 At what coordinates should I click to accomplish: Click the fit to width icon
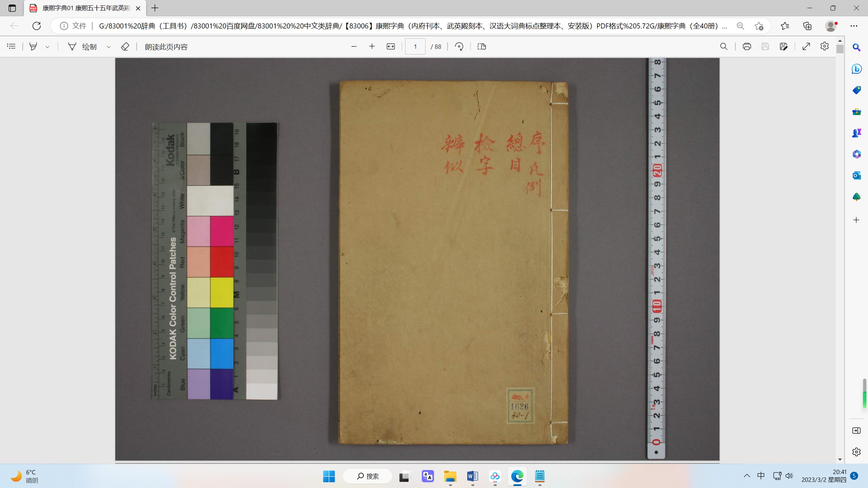tap(391, 46)
